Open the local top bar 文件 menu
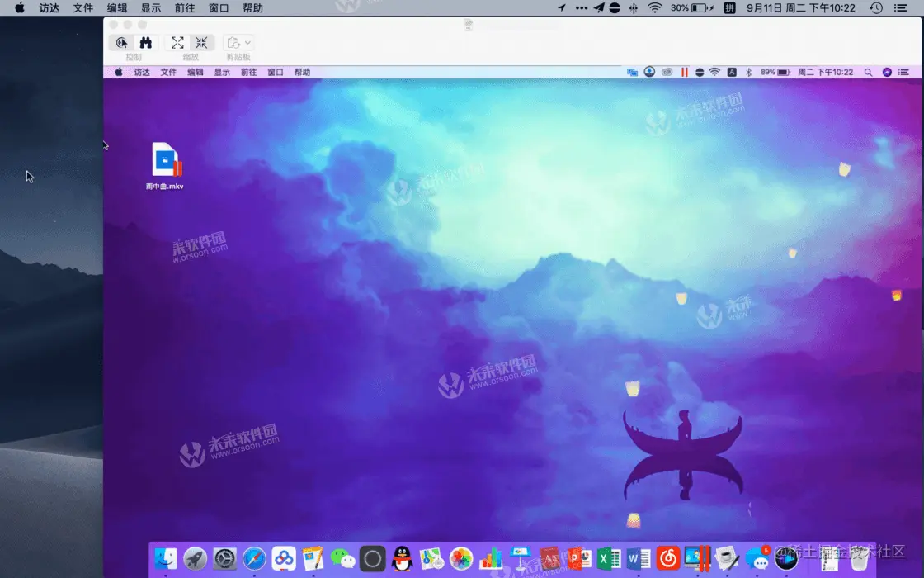 point(83,7)
